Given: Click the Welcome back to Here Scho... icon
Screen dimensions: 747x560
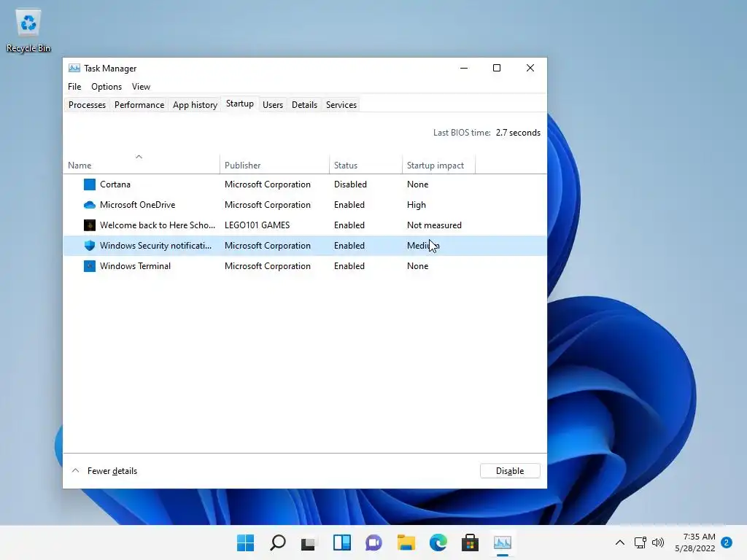Looking at the screenshot, I should tap(90, 225).
